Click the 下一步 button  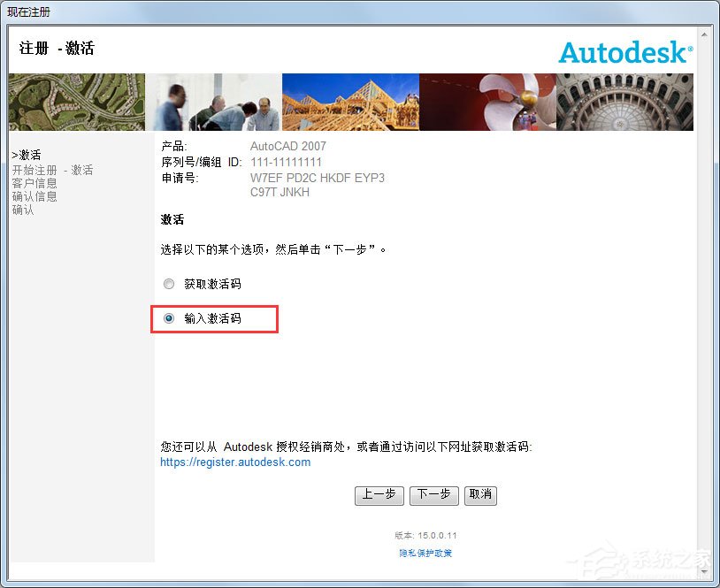point(434,495)
